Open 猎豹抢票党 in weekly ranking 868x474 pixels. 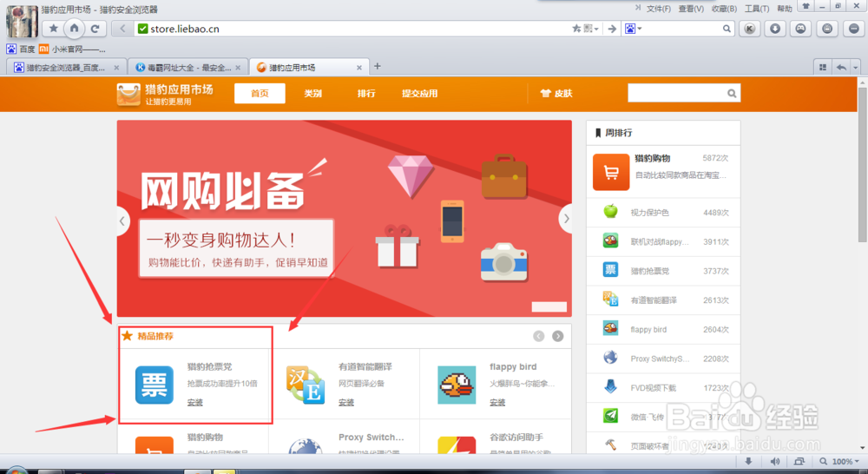(x=663, y=271)
